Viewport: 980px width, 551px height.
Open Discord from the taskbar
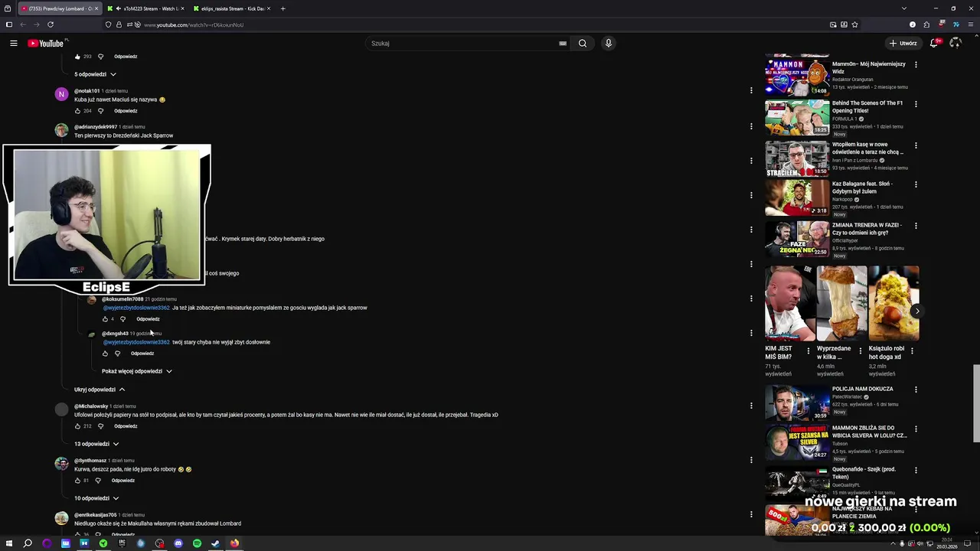coord(178,543)
